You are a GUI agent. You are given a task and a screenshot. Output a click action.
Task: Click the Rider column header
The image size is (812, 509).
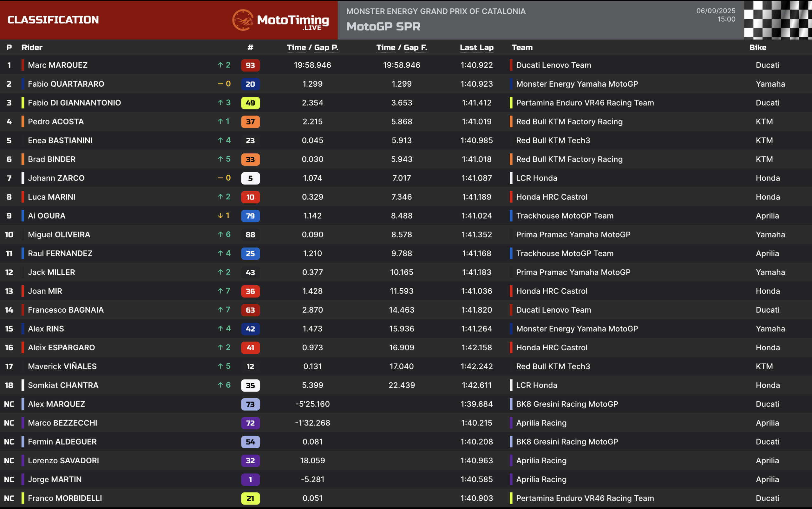tap(32, 48)
